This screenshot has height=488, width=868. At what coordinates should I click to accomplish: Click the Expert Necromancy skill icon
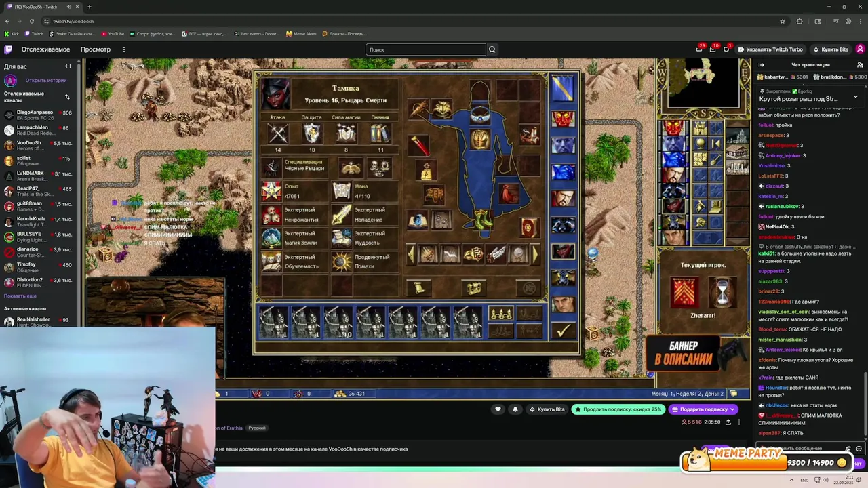pos(271,215)
